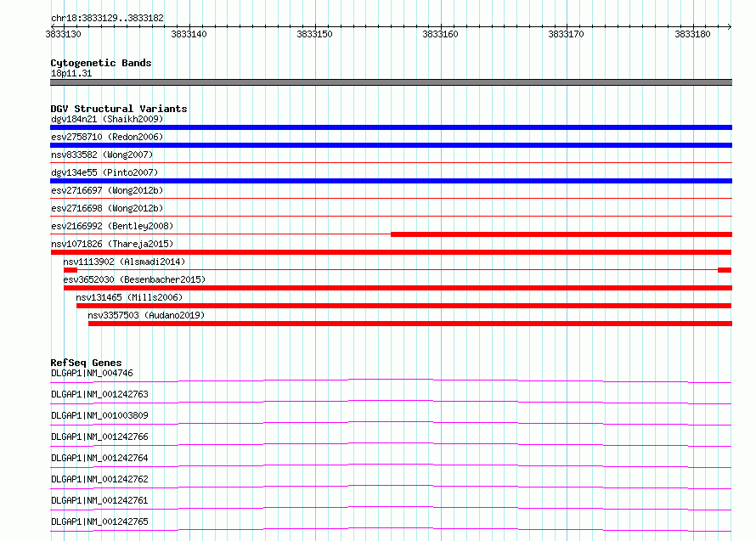Open variant nsv833582 (Wong2007) label
The image size is (756, 541).
(102, 155)
